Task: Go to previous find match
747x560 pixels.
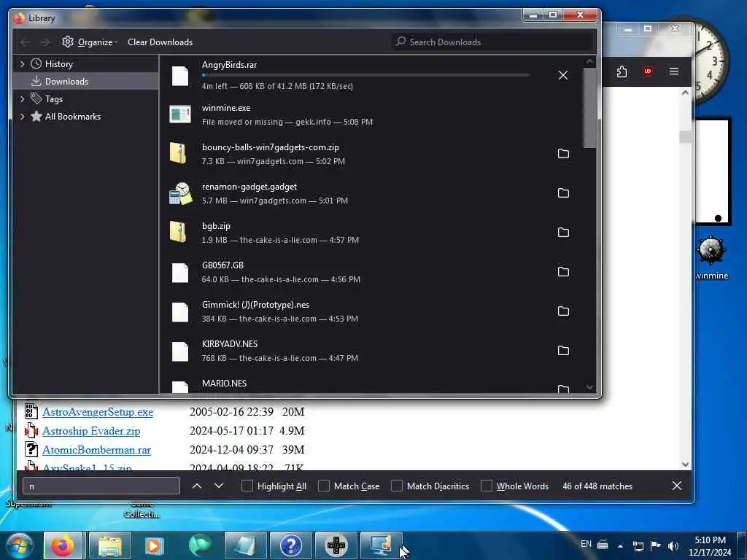Action: 197,486
